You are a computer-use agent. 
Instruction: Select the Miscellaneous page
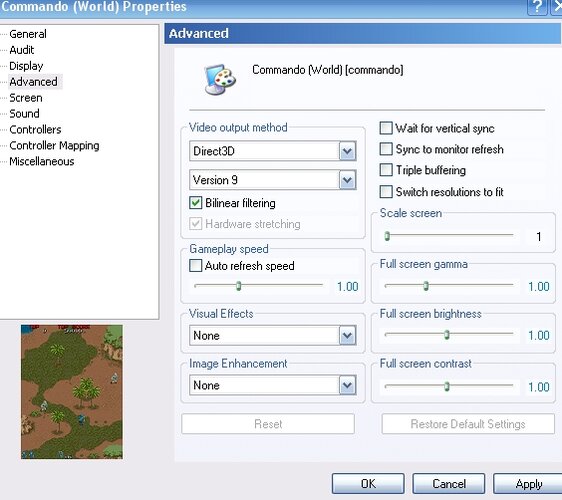(42, 161)
